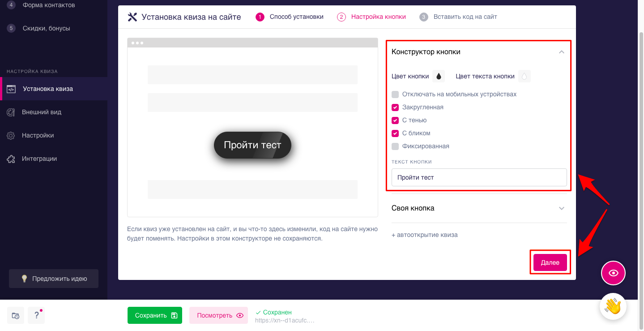Screen dimensions: 644x331
Task: Click the Настройки gear icon in sidebar
Action: (x=11, y=135)
